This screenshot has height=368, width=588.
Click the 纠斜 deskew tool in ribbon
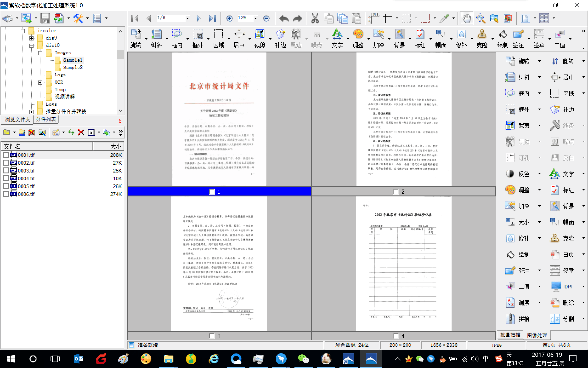pyautogui.click(x=156, y=39)
